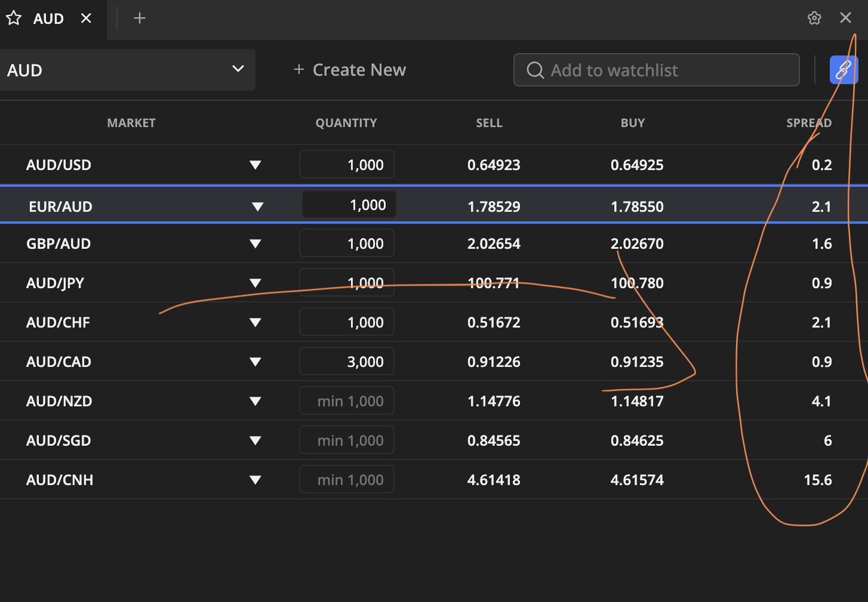Expand AUD/CNH row dropdown arrow
The image size is (868, 602).
click(256, 480)
